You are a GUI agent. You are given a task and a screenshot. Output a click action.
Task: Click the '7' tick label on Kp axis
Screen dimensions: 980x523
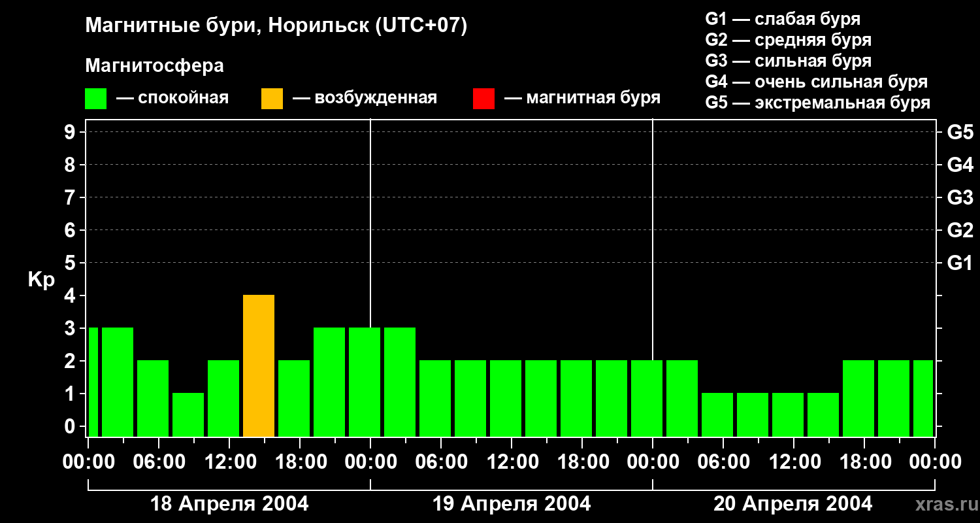(71, 197)
